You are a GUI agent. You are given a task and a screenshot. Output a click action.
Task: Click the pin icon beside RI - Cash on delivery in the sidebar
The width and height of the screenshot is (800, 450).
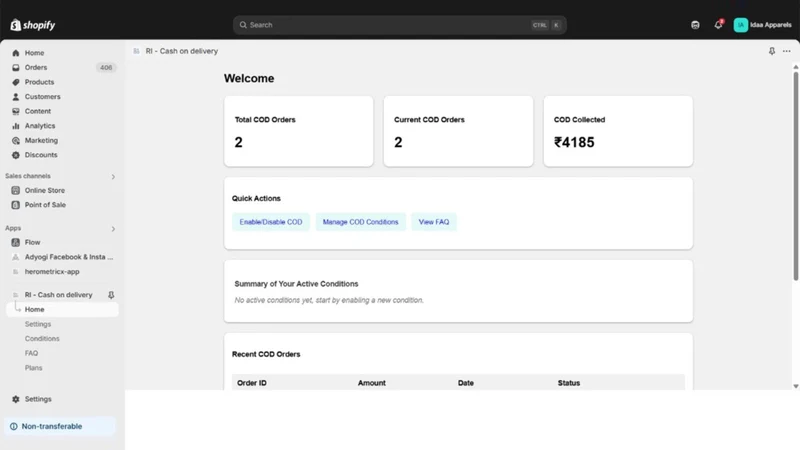click(x=111, y=295)
